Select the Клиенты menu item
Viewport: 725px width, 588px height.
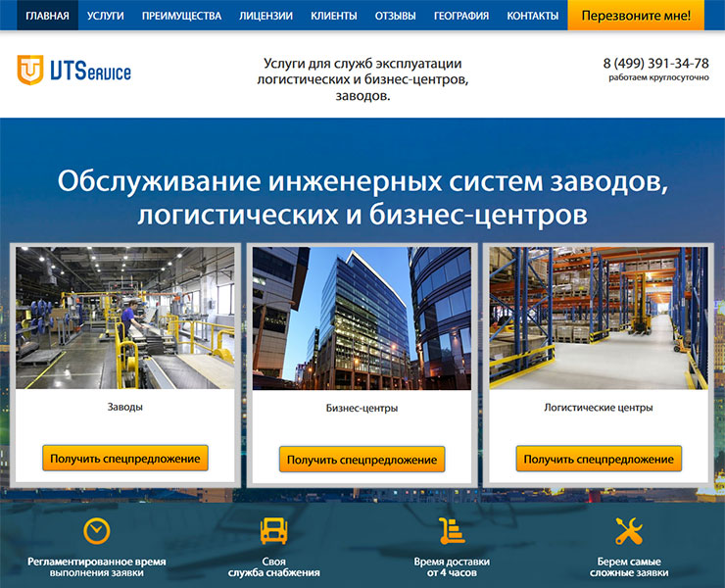[x=334, y=16]
